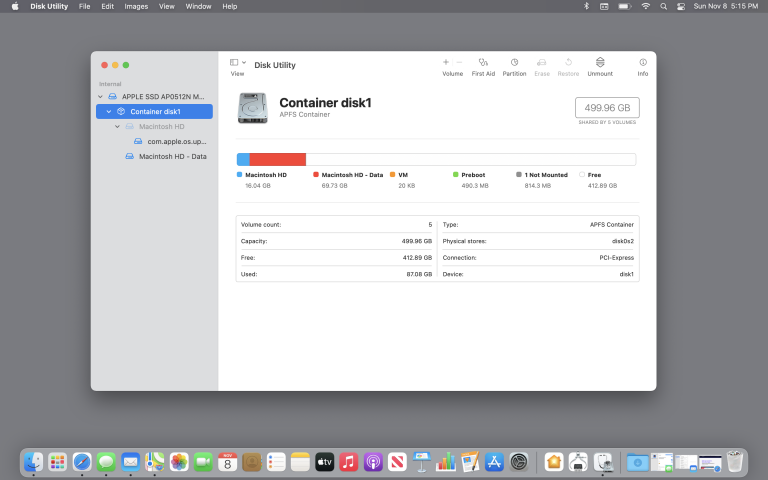
Task: Select Macintosh HD - Data volume
Action: point(172,156)
